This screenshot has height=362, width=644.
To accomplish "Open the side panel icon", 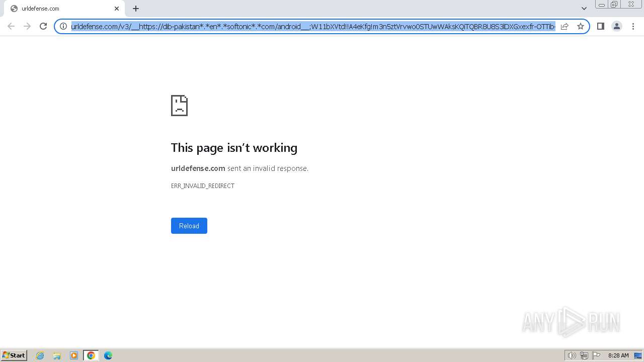I will coord(600,26).
